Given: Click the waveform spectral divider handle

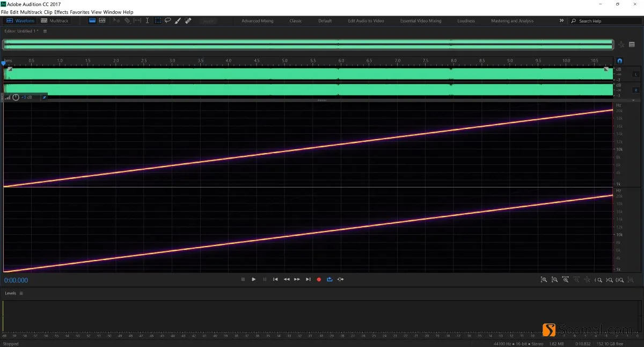Looking at the screenshot, I should (x=322, y=100).
